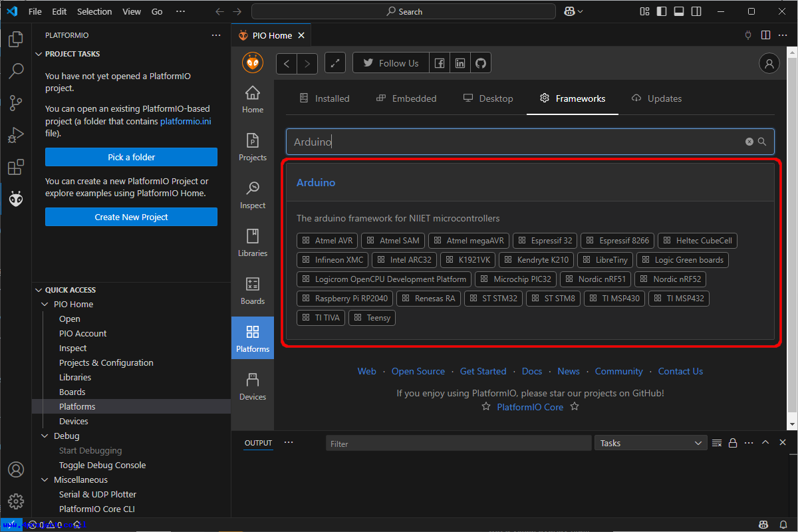Toggle the secondary side bar layout button
This screenshot has width=798, height=532.
[x=696, y=11]
